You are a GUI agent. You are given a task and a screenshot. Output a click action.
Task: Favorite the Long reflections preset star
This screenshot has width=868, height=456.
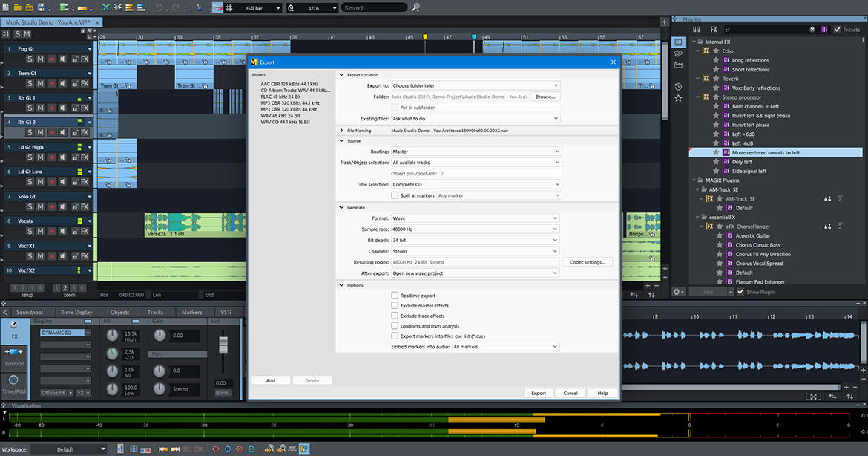point(716,60)
